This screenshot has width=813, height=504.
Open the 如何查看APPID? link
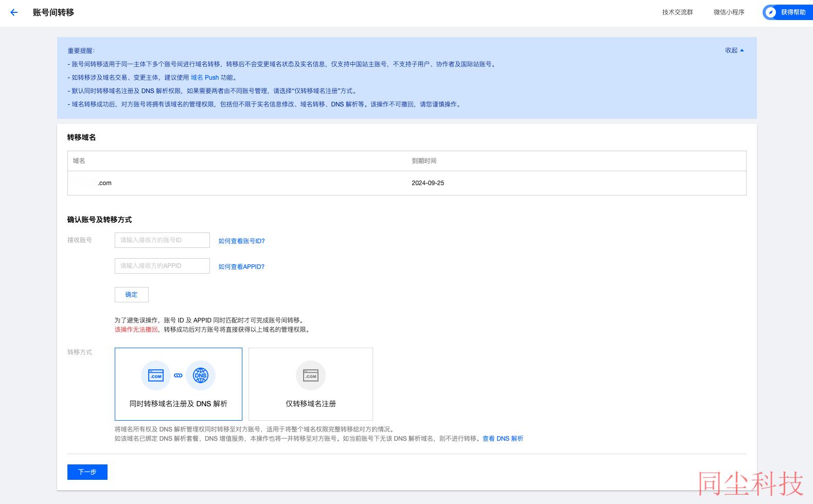click(x=241, y=266)
